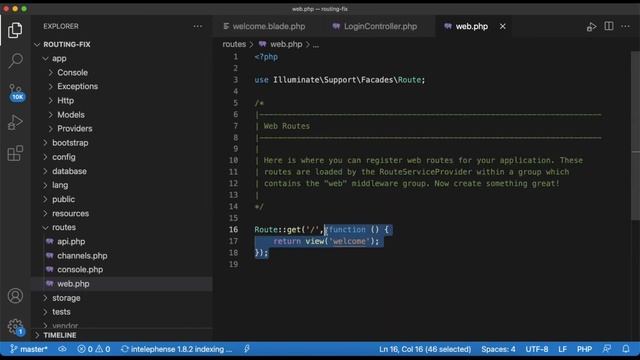Click routes in the breadcrumb
Viewport: 640px width, 360px height.
(x=234, y=44)
